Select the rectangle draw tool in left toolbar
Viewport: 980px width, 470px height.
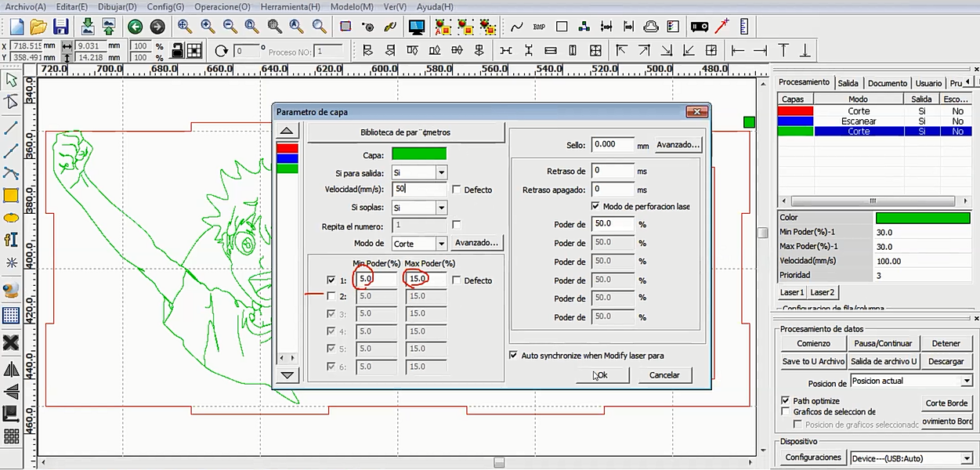coord(11,195)
